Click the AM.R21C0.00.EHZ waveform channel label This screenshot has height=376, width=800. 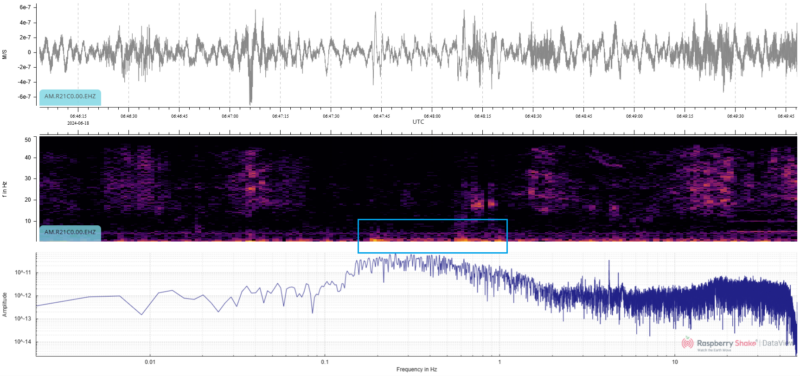(70, 97)
